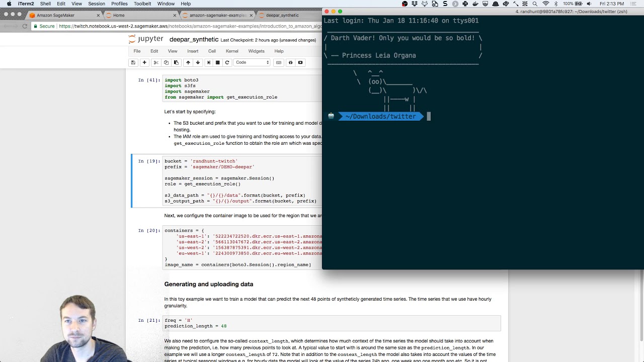Open Jupyter Insert menu

[x=193, y=51]
